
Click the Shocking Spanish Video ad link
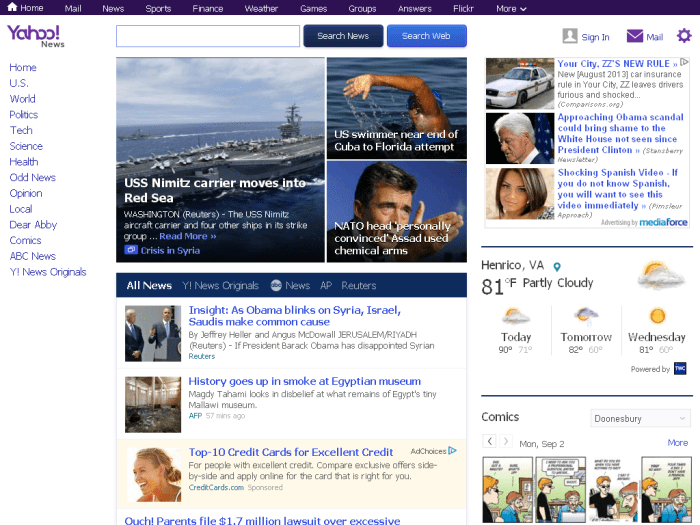pyautogui.click(x=620, y=189)
